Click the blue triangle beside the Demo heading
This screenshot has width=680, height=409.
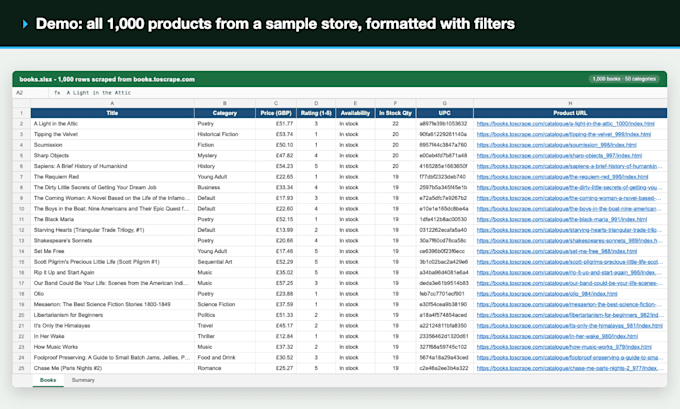click(x=25, y=24)
